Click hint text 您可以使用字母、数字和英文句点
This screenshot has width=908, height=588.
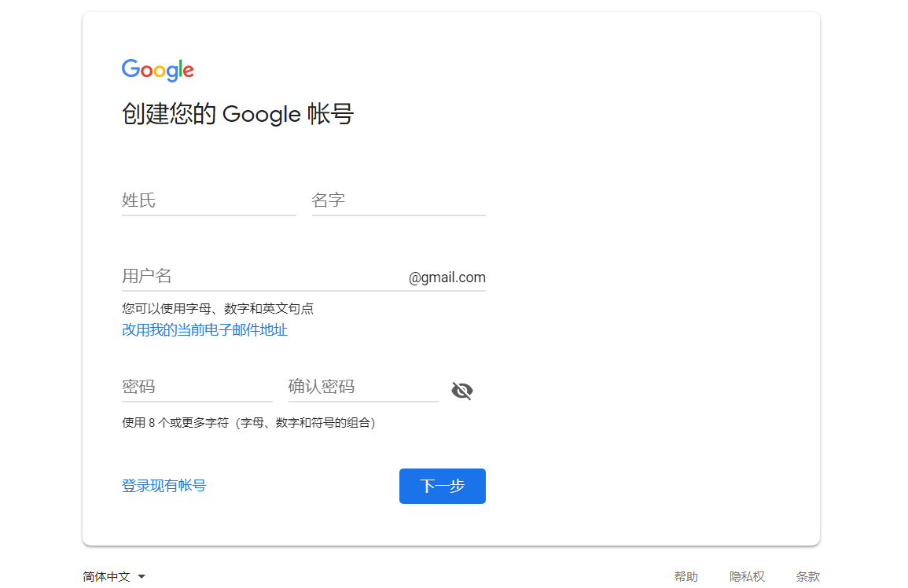[x=218, y=308]
